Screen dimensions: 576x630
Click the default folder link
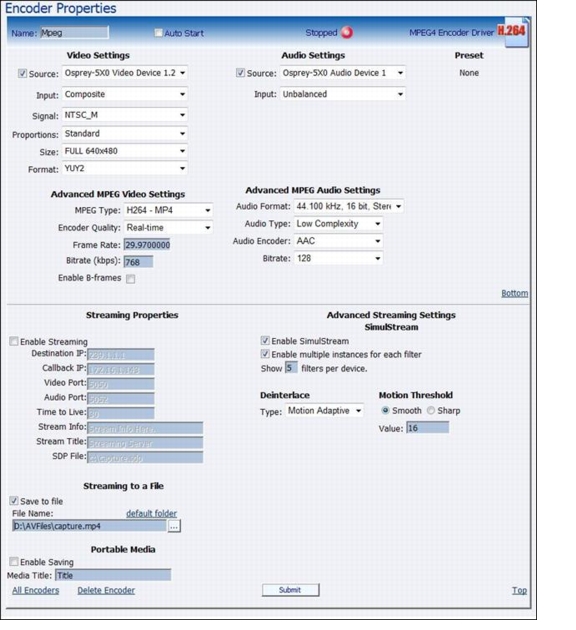pyautogui.click(x=151, y=513)
